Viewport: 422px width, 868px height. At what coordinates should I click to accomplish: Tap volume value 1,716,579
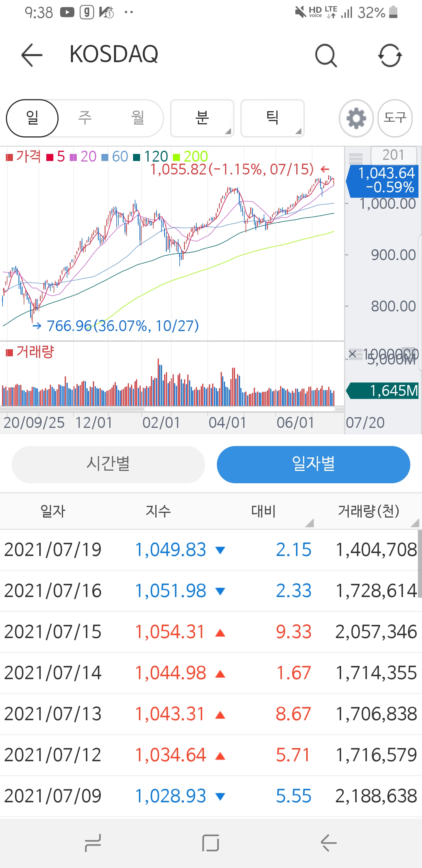[x=376, y=755]
